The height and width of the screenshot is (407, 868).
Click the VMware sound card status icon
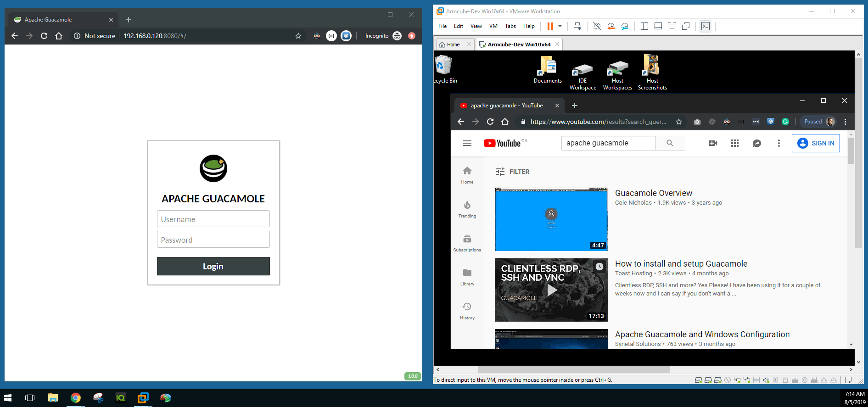pos(766,380)
